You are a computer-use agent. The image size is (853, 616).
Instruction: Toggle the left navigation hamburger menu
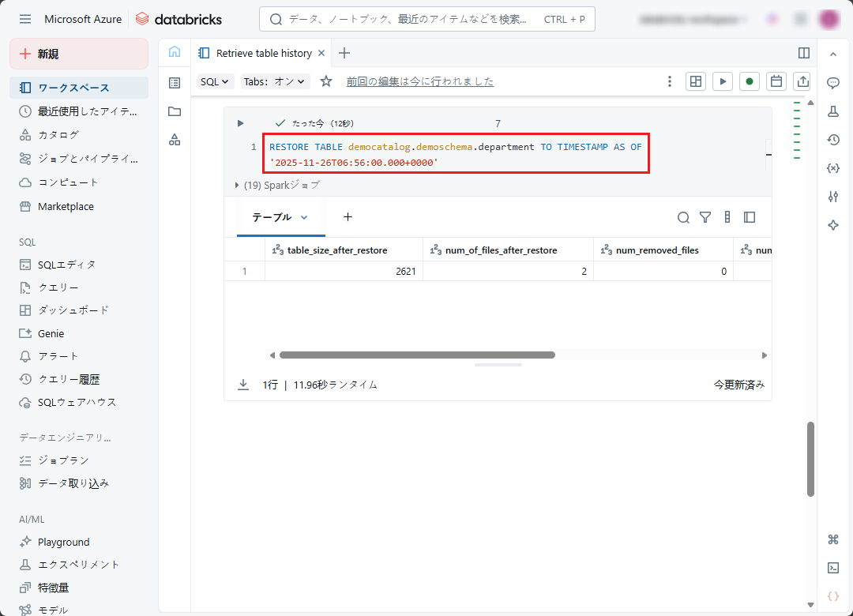[25, 19]
